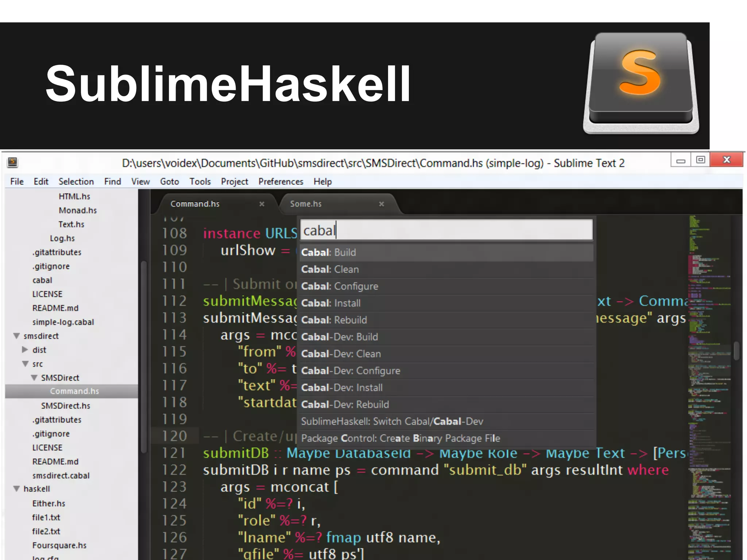Collapse the haskell folder
Image resolution: width=747 pixels, height=560 pixels.
coord(16,489)
